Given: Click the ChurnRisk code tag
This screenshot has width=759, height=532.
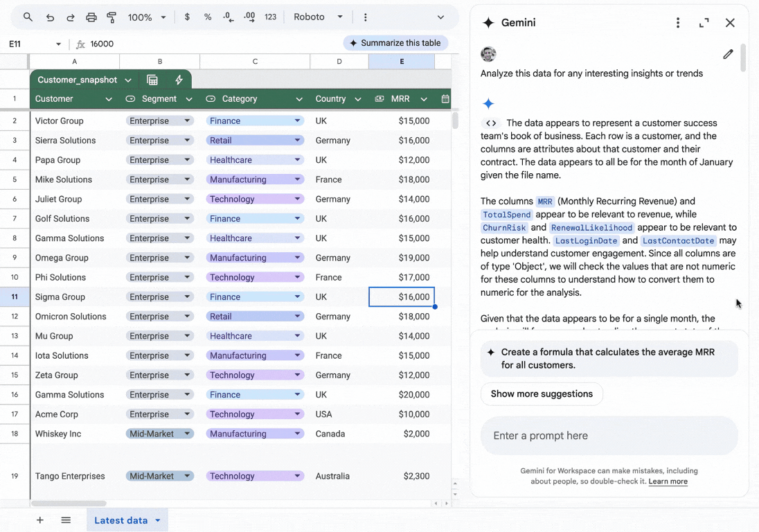Looking at the screenshot, I should (504, 228).
